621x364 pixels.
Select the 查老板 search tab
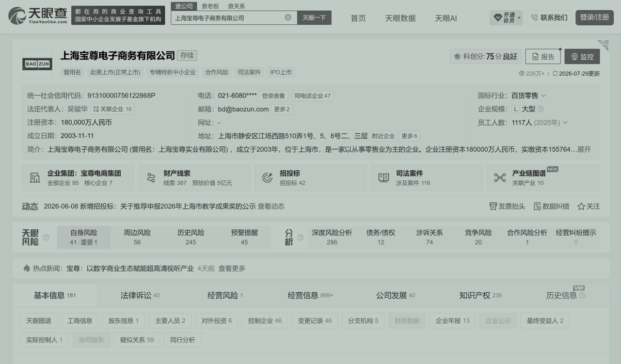210,6
